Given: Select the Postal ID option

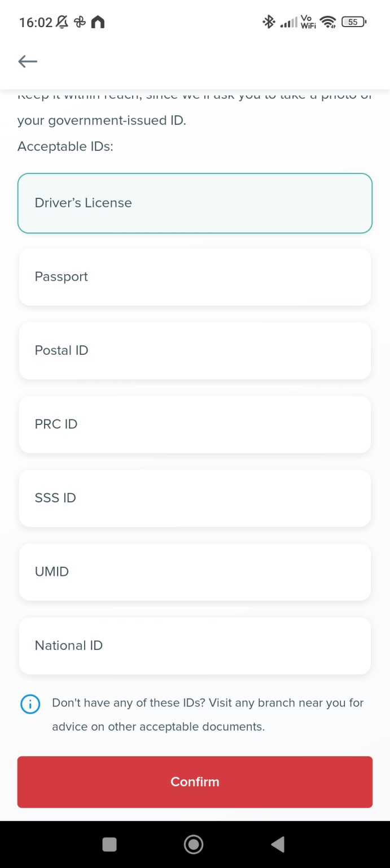Looking at the screenshot, I should click(195, 350).
